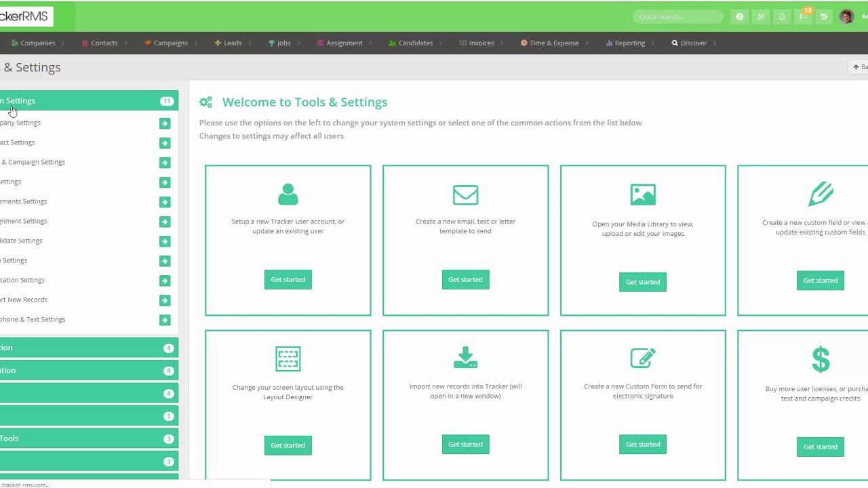Image resolution: width=868 pixels, height=488 pixels.
Task: Click chevron after Discover menu item
Action: click(x=715, y=43)
